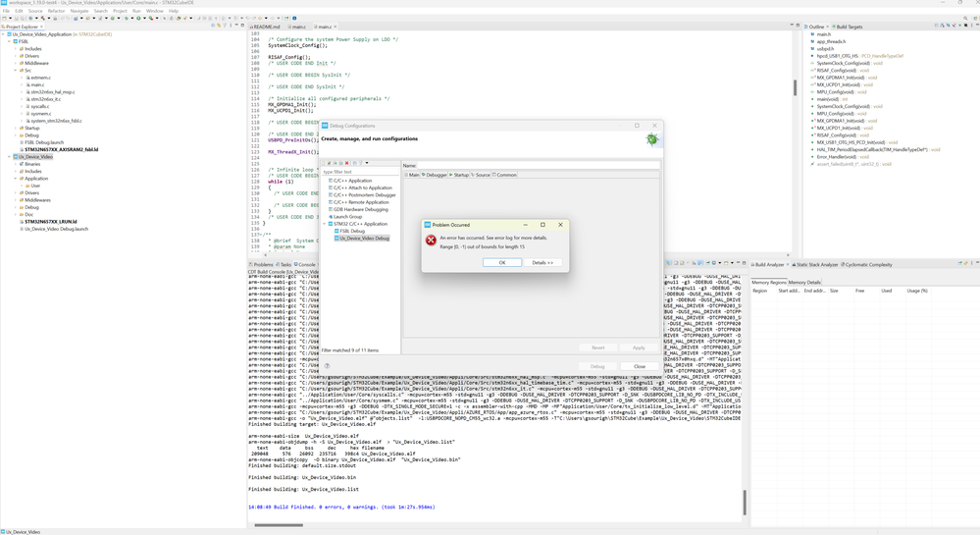The image size is (980, 535).
Task: Click new launch configuration icon
Action: point(324,163)
